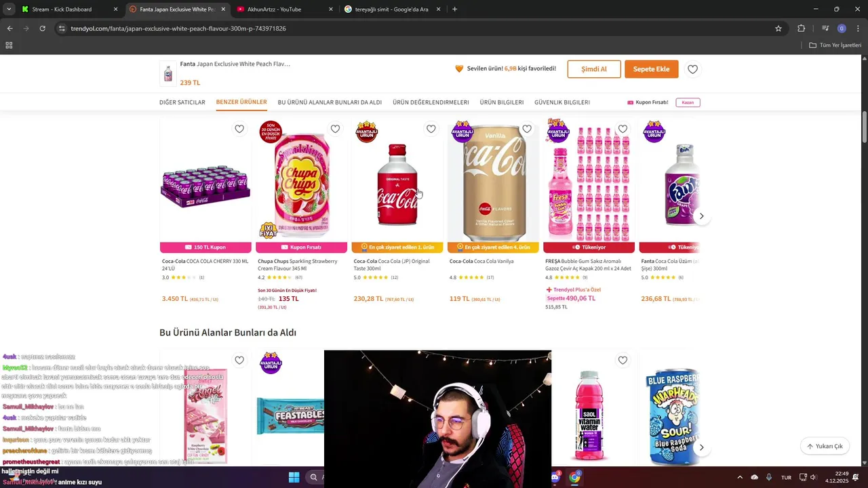This screenshot has width=868, height=488.
Task: Open the Chrome apps grid icon
Action: coord(9,45)
